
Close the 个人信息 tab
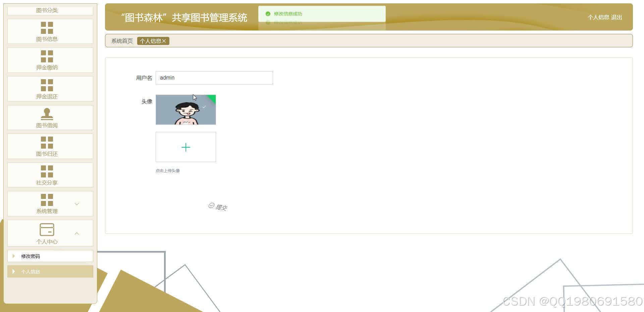(164, 41)
